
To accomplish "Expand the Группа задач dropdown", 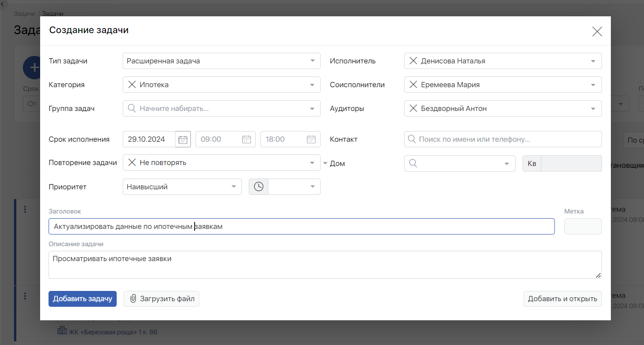I will [x=312, y=109].
